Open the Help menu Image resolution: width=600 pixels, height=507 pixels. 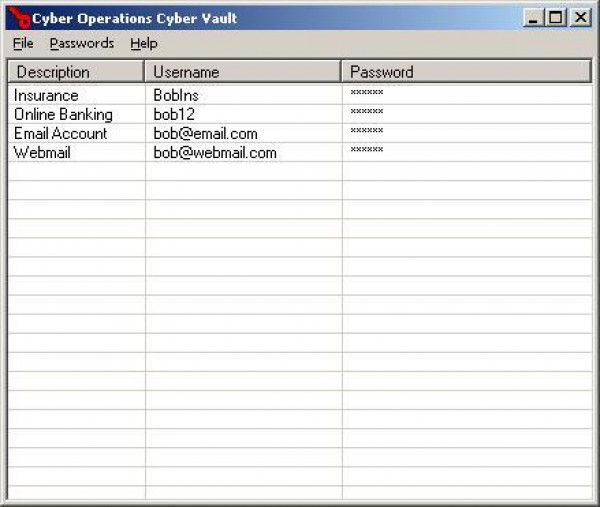(143, 43)
